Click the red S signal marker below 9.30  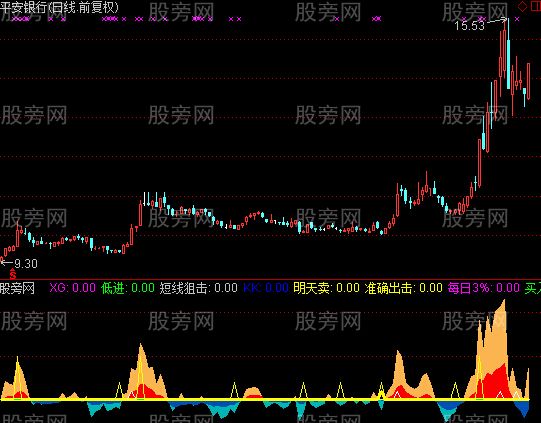tap(13, 274)
